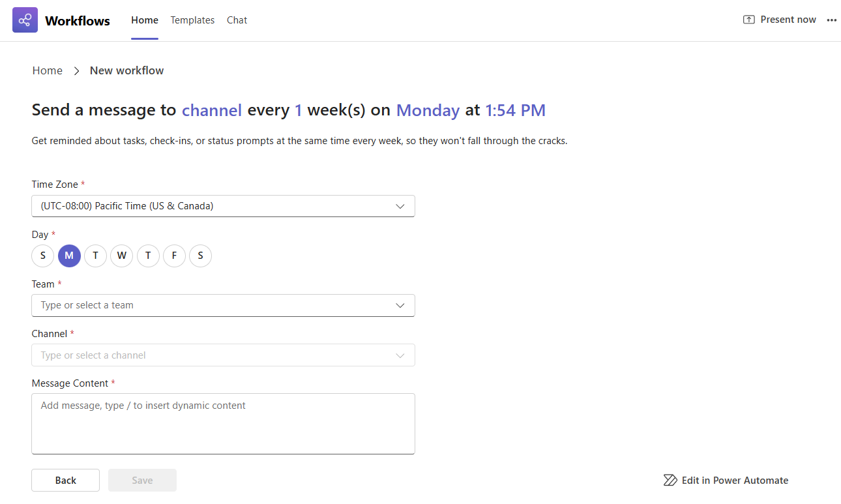
Task: Open the Templates tab
Action: pos(192,20)
